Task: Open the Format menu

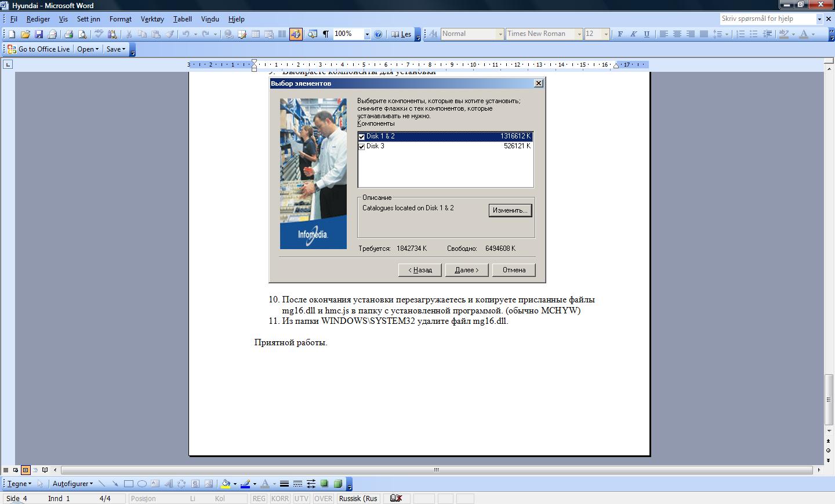Action: click(121, 19)
